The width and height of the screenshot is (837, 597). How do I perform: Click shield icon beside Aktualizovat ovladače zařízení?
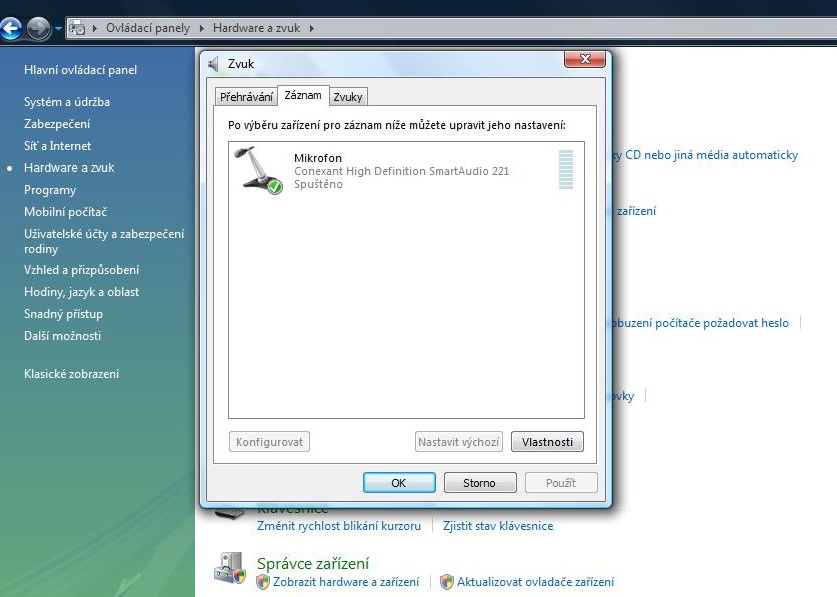tap(447, 582)
